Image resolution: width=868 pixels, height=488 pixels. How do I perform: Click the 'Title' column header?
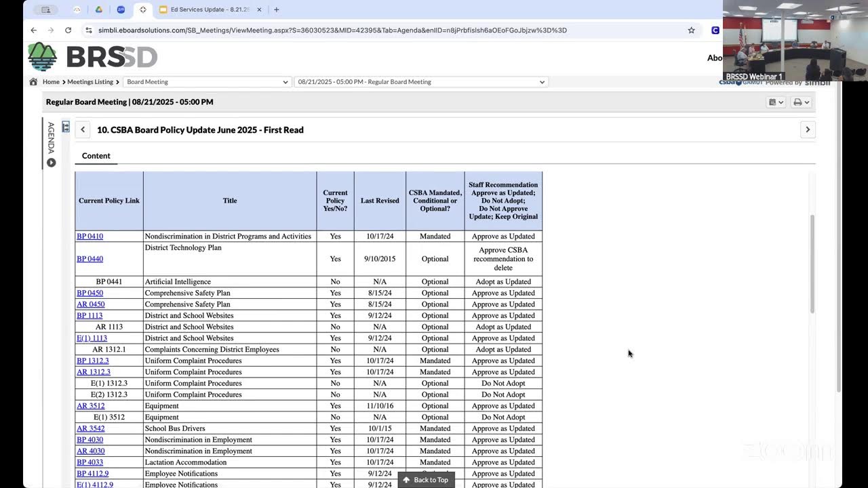click(x=230, y=201)
